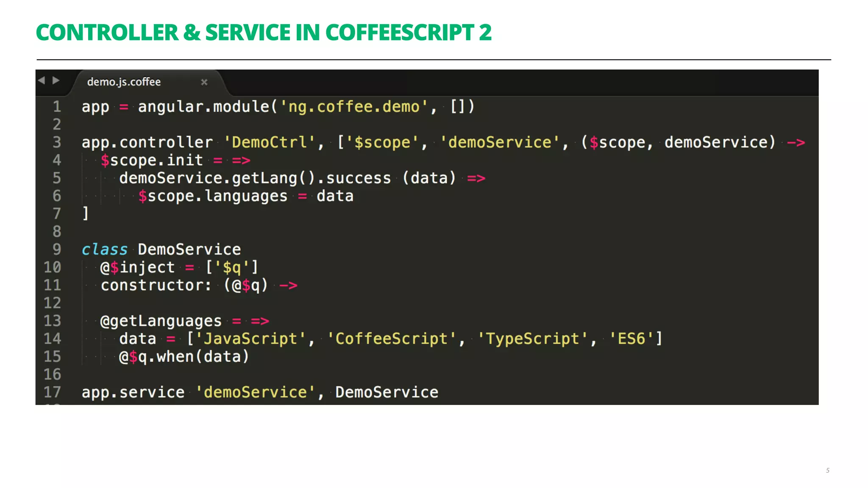Click the previous tab left arrow
Image resolution: width=868 pixels, height=488 pixels.
[42, 80]
